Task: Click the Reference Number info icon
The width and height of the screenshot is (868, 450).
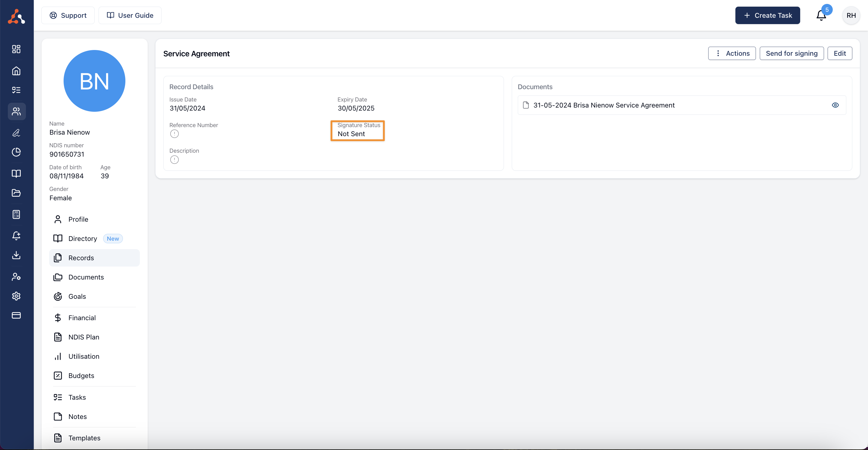Action: [x=174, y=134]
